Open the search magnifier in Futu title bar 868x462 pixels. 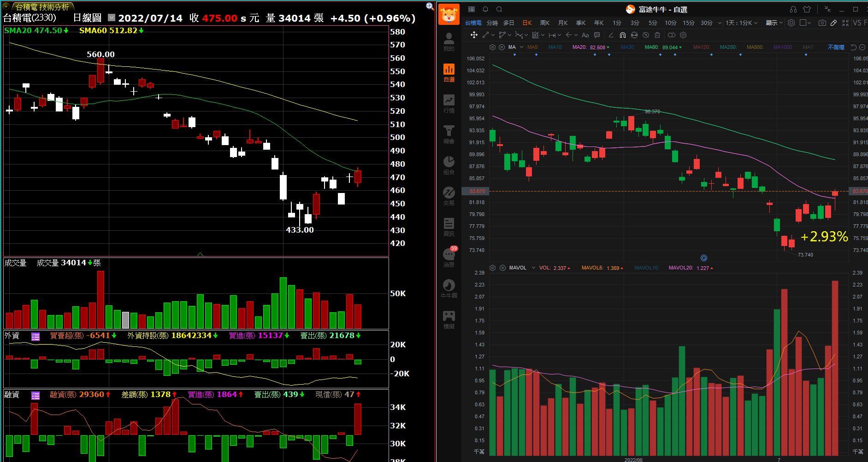click(x=499, y=9)
